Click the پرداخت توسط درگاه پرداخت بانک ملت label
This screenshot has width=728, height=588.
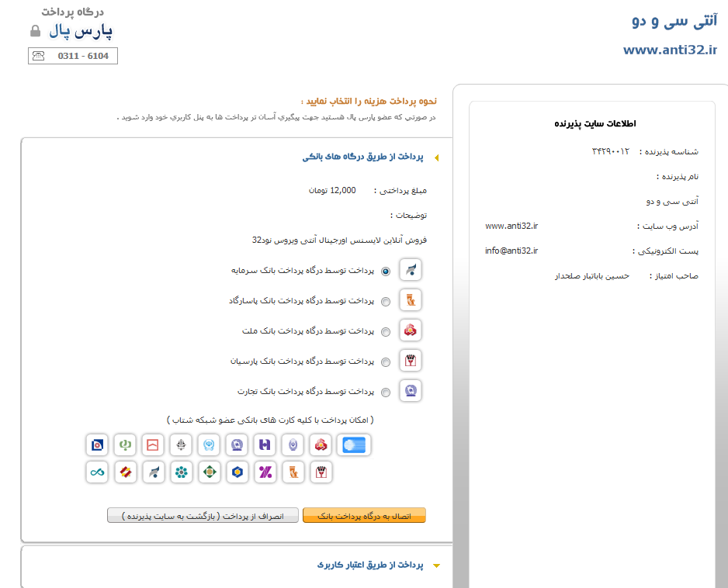pyautogui.click(x=308, y=331)
